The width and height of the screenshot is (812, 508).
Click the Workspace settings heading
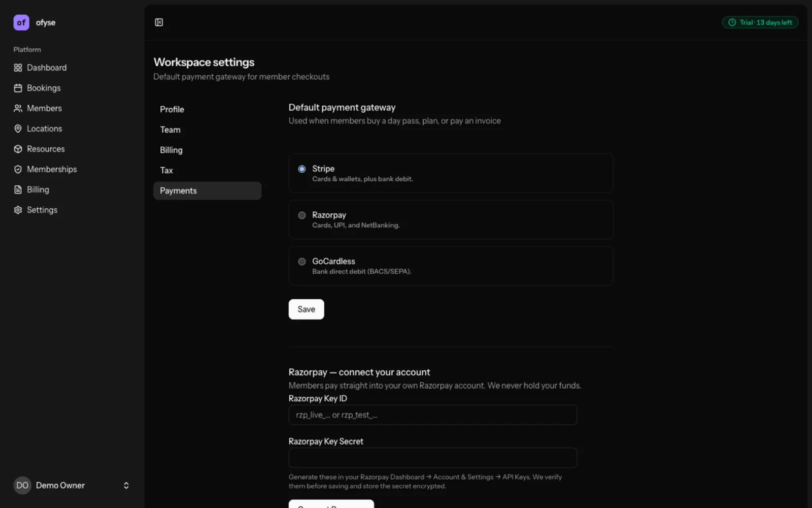pos(204,62)
